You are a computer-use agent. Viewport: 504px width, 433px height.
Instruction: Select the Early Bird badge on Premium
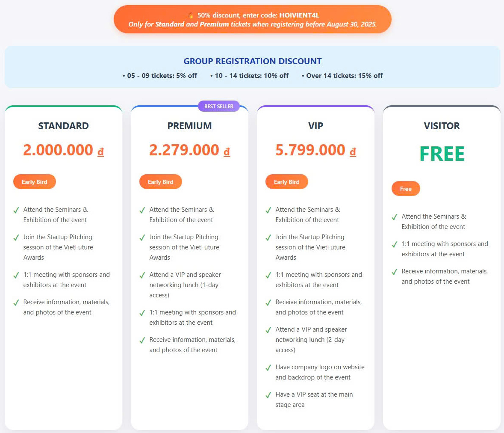coord(160,182)
